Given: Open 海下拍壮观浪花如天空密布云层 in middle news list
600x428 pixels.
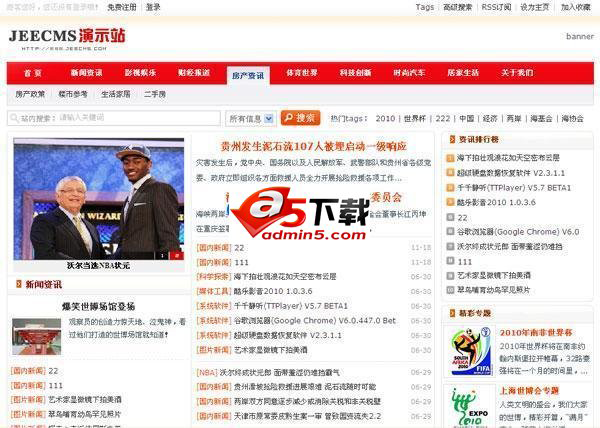Looking at the screenshot, I should point(285,277).
